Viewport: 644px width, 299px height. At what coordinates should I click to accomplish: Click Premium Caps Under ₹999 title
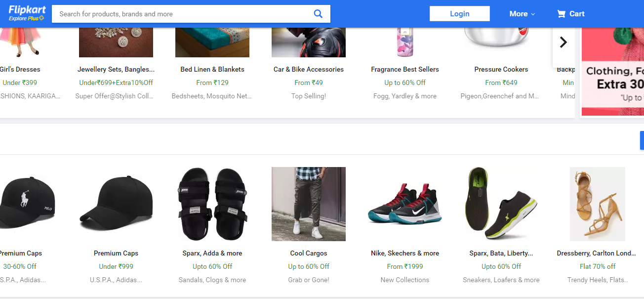(x=116, y=253)
